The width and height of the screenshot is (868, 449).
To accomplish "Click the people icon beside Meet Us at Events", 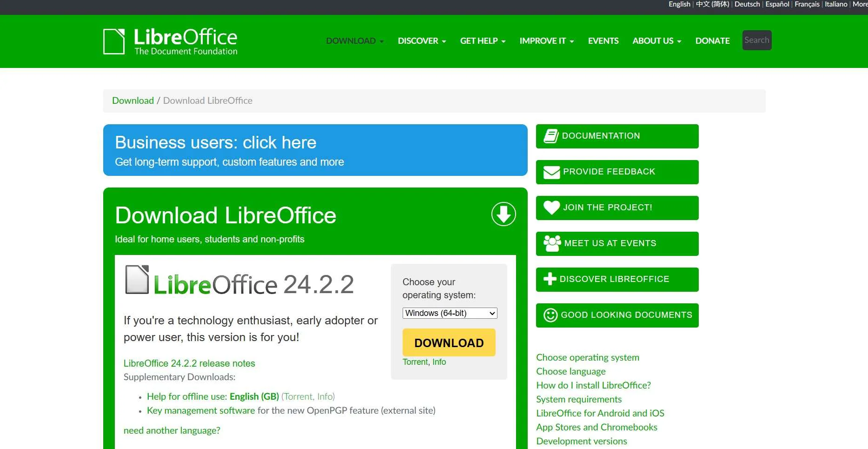I will [x=552, y=243].
